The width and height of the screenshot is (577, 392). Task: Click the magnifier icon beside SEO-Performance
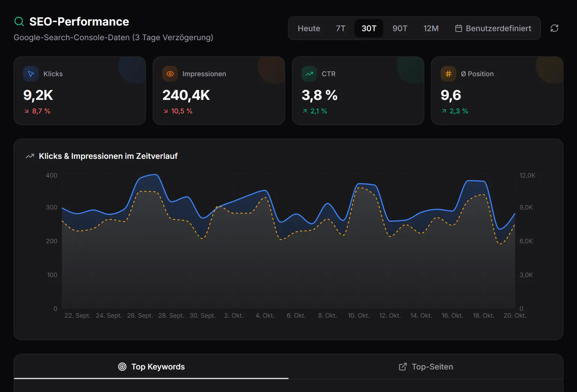click(x=19, y=21)
